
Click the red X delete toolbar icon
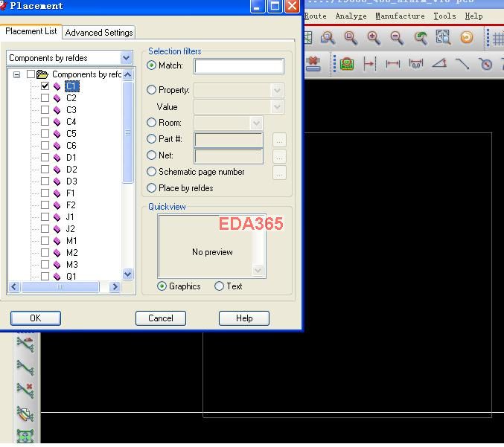click(313, 63)
